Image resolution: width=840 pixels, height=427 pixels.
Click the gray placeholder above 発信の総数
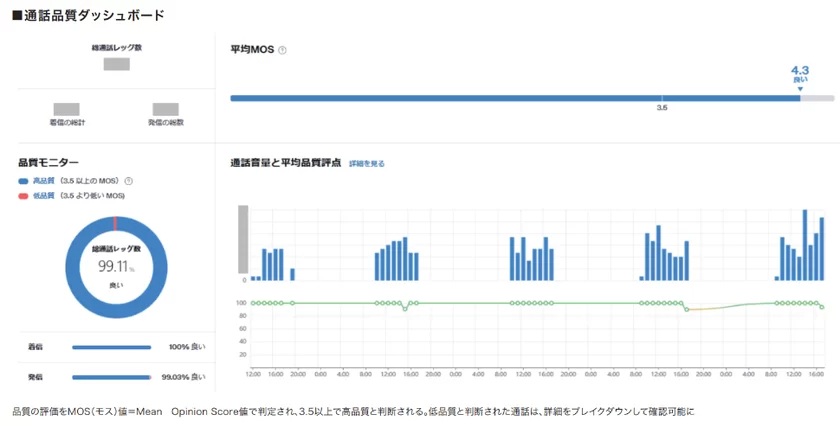(x=166, y=109)
